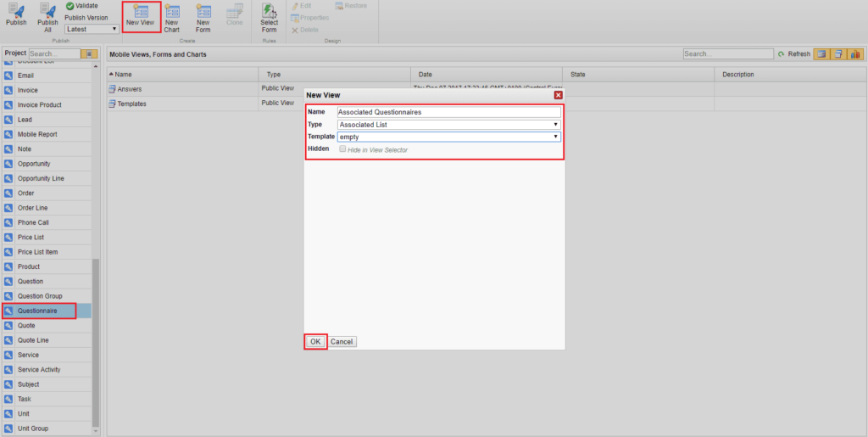Screen dimensions: 868x437
Task: Click the view Name input field
Action: [448, 112]
